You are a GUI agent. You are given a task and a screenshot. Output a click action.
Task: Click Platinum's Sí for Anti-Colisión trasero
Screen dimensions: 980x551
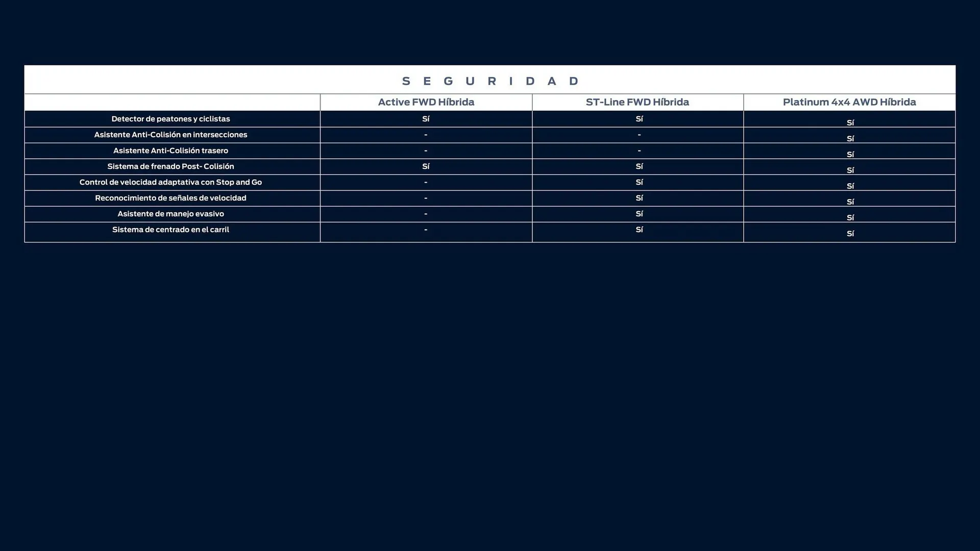tap(850, 154)
